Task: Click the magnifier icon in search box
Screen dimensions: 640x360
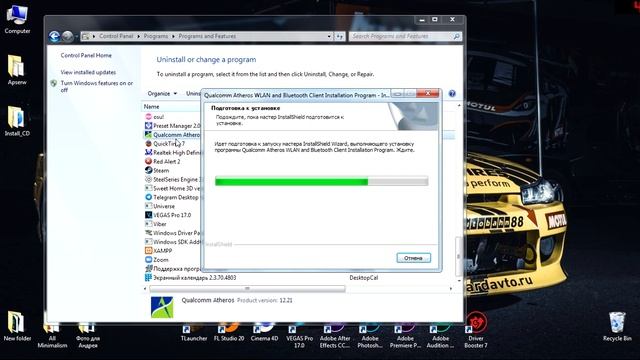Action: (x=457, y=36)
